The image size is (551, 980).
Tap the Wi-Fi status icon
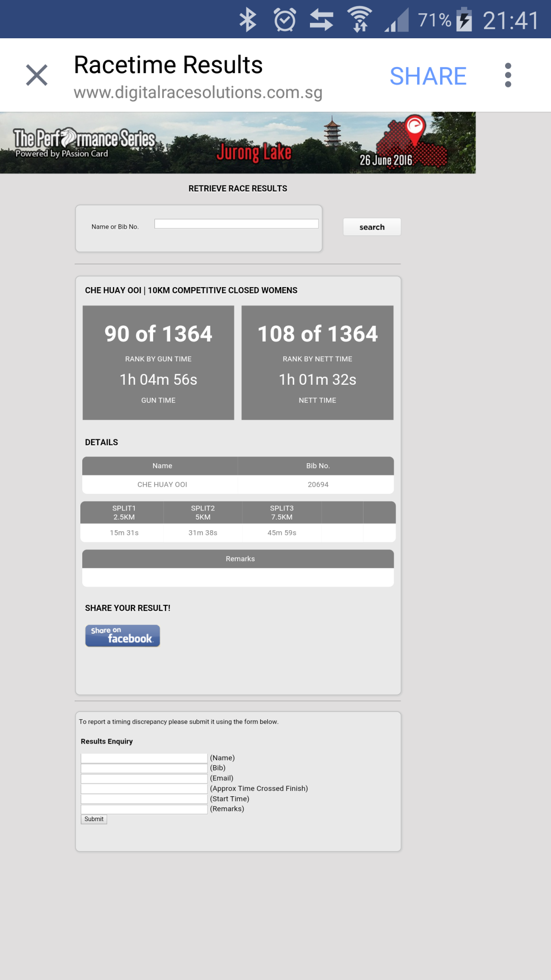click(x=360, y=20)
